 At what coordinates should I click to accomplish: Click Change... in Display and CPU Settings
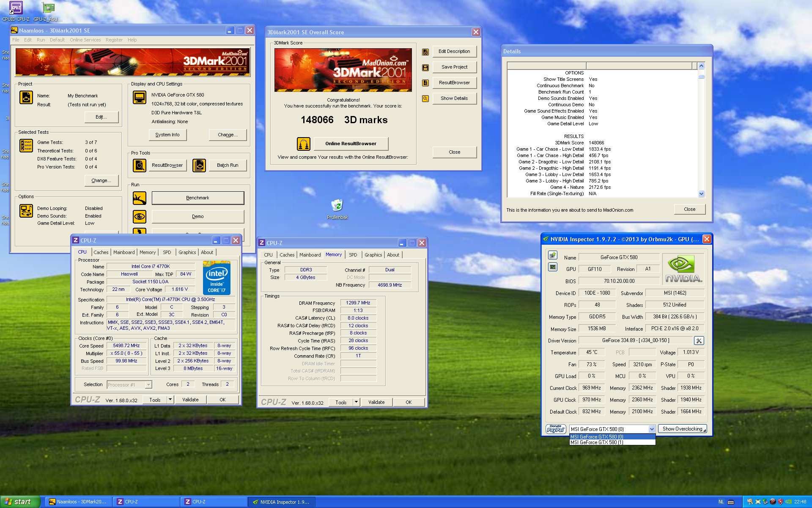[x=228, y=135]
